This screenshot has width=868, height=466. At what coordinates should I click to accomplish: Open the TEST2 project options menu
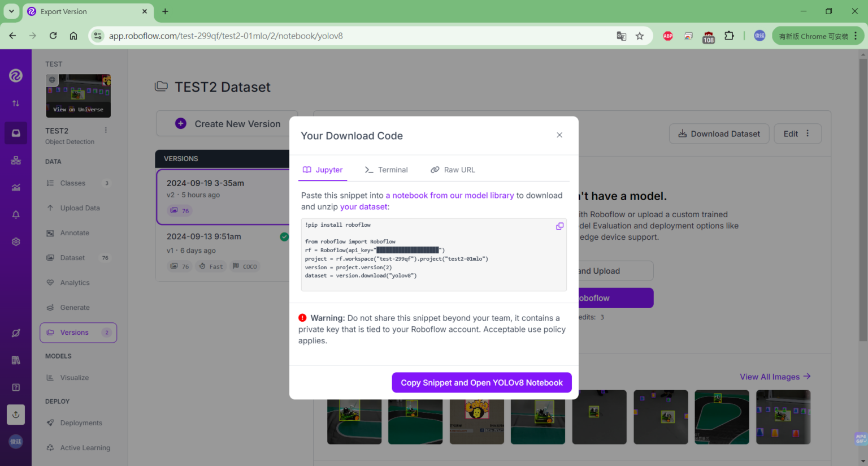click(x=105, y=130)
